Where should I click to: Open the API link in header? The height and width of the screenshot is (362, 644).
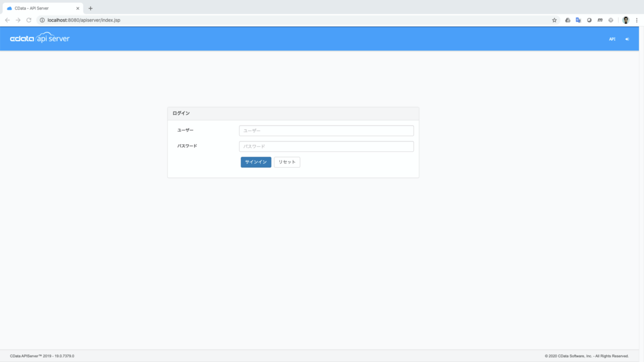612,39
